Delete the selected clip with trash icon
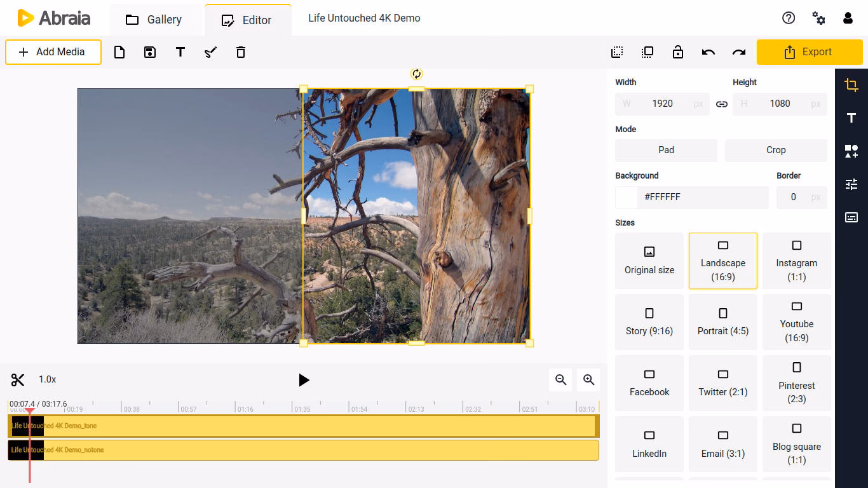This screenshot has width=868, height=488. 240,52
